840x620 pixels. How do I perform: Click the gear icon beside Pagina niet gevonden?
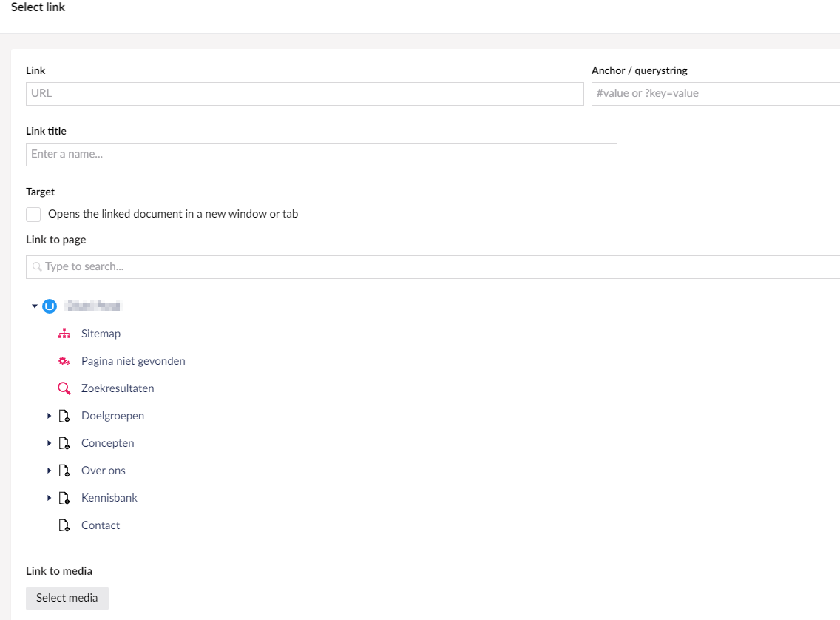pos(64,360)
